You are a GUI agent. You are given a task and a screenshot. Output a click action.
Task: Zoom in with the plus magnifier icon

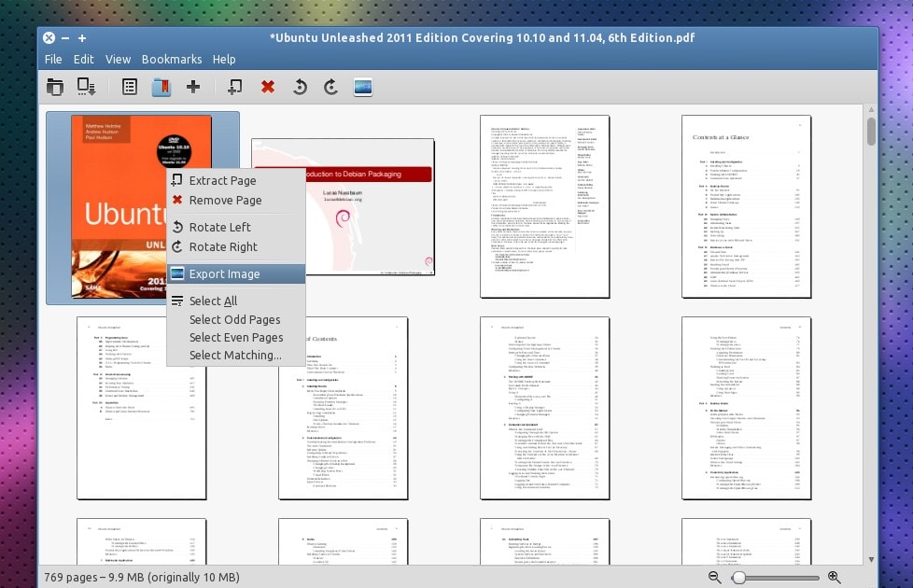[834, 577]
